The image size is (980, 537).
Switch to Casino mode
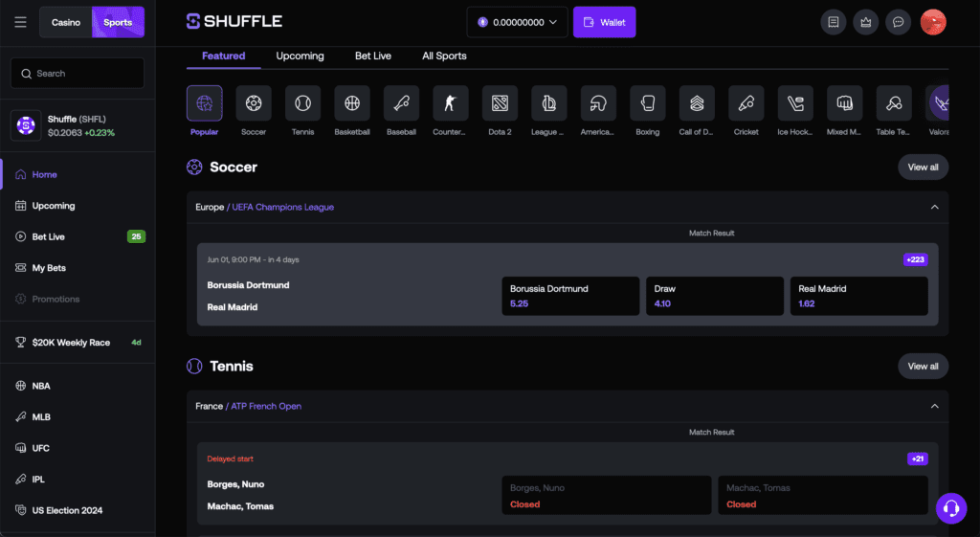coord(66,23)
